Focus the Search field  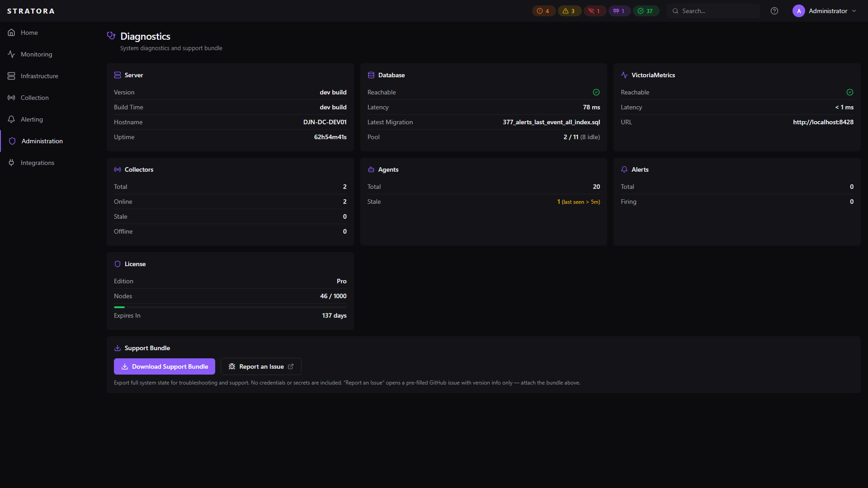point(713,11)
